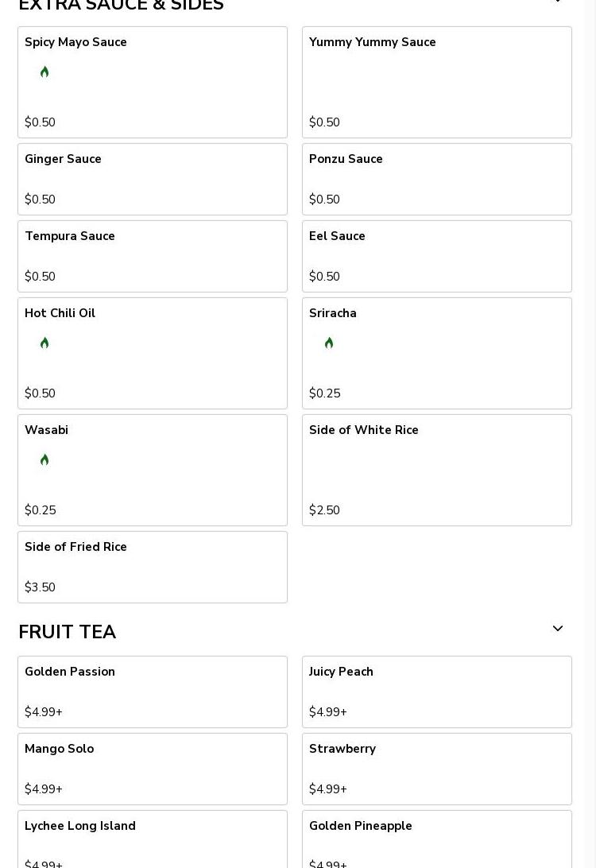Viewport: 596px width, 868px height.
Task: Collapse the Extra Sauce & Sides section
Action: tap(558, 2)
